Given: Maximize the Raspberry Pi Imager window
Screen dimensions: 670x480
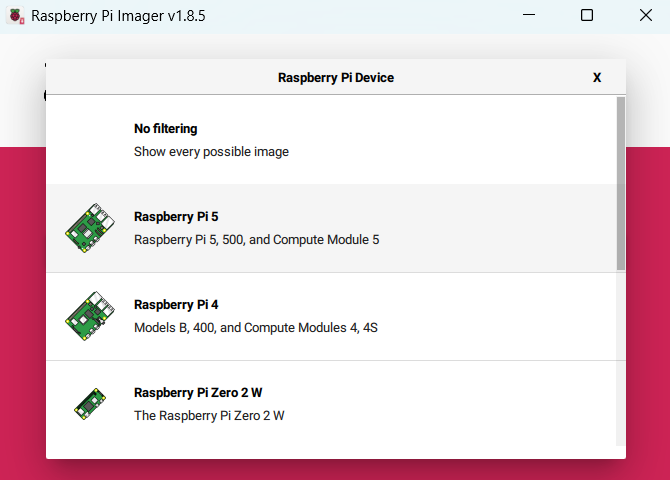Looking at the screenshot, I should click(587, 15).
